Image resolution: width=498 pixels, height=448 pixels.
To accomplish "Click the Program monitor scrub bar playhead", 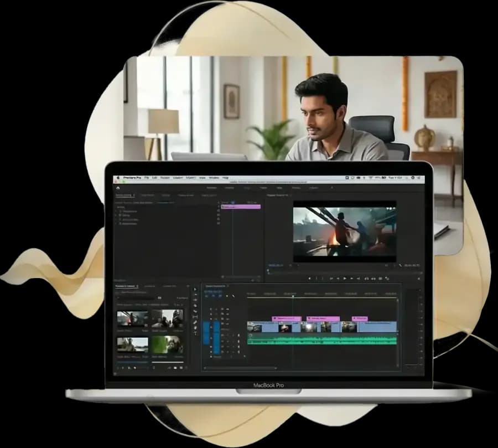I will pyautogui.click(x=268, y=271).
